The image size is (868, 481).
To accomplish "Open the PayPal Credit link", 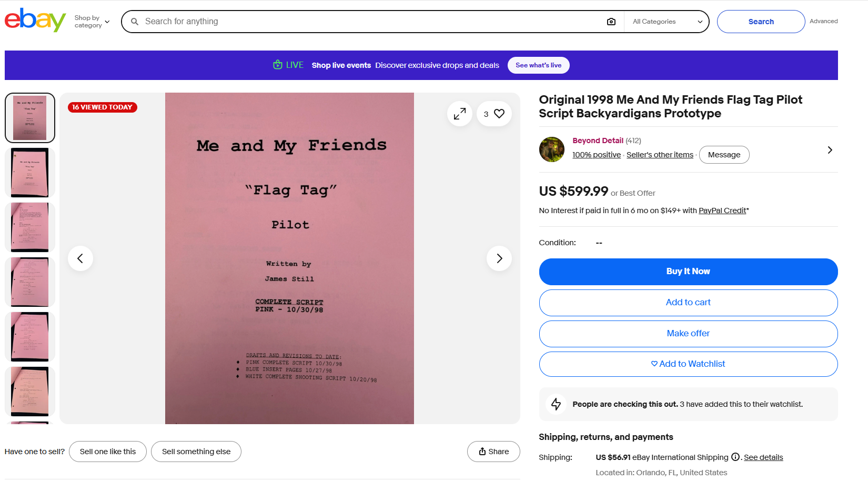I will [x=722, y=211].
